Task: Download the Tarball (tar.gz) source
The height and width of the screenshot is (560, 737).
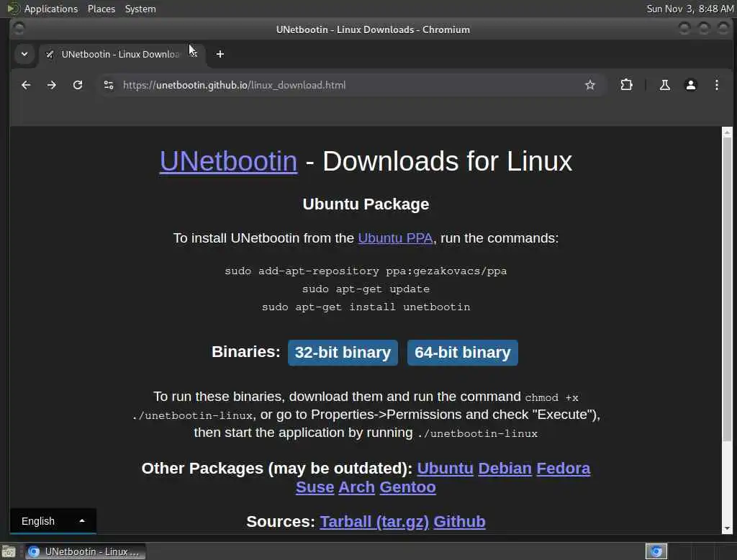Action: pyautogui.click(x=374, y=521)
